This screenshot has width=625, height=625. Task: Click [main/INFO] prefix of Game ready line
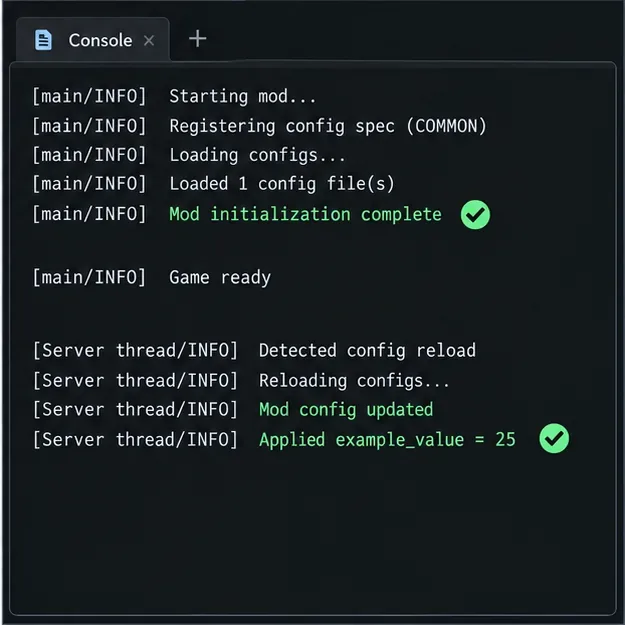pyautogui.click(x=89, y=277)
